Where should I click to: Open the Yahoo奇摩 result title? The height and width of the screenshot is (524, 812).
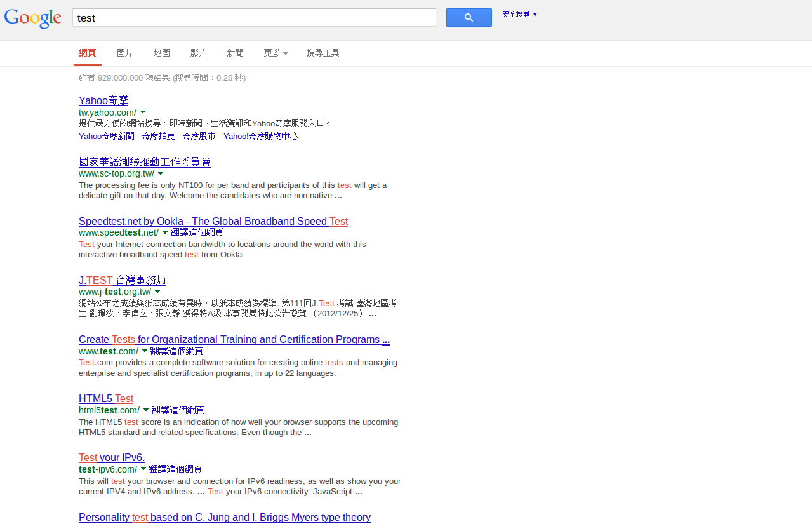(x=103, y=100)
